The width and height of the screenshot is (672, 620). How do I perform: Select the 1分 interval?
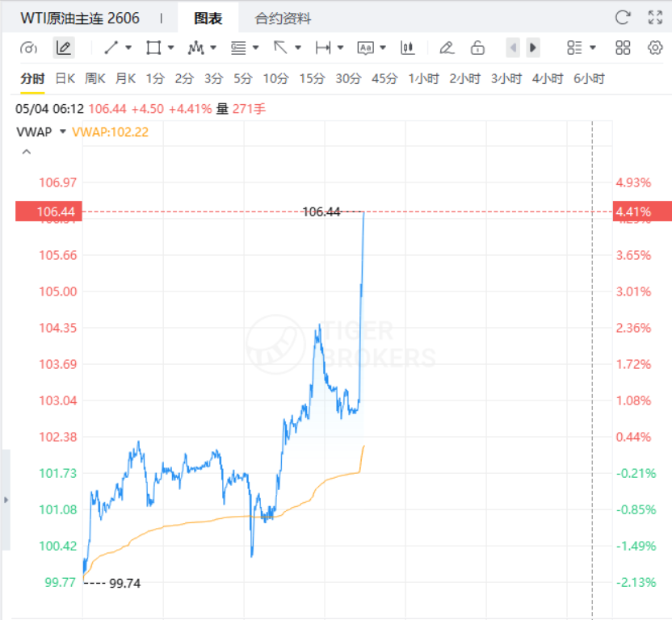[x=155, y=79]
